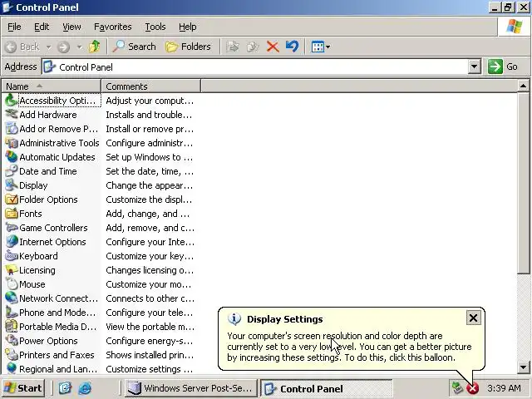Click the Display Settings balloon message
This screenshot has width=532, height=399.
click(349, 347)
